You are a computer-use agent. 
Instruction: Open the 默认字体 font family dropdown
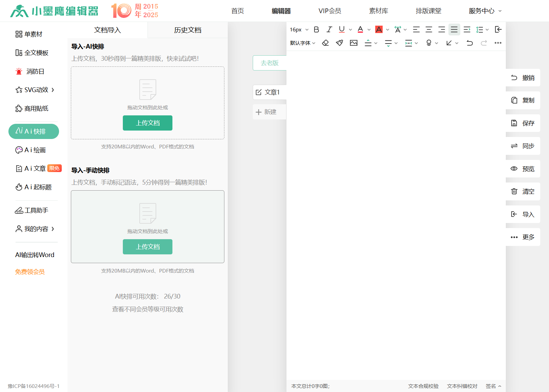tap(302, 43)
